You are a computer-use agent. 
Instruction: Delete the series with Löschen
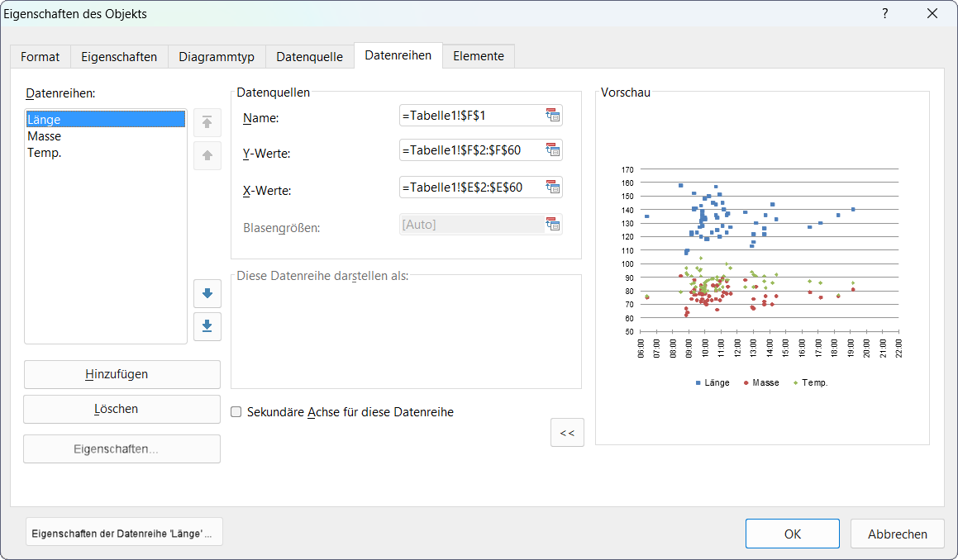click(x=122, y=409)
